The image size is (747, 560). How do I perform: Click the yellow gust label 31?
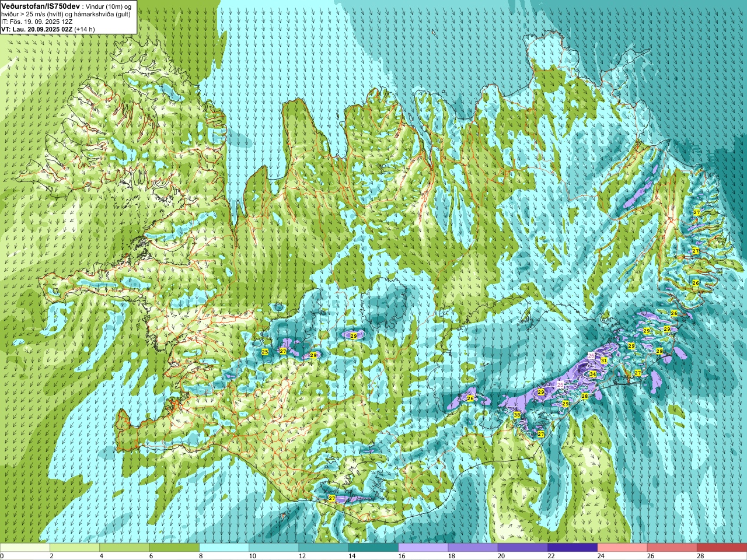[x=604, y=360]
